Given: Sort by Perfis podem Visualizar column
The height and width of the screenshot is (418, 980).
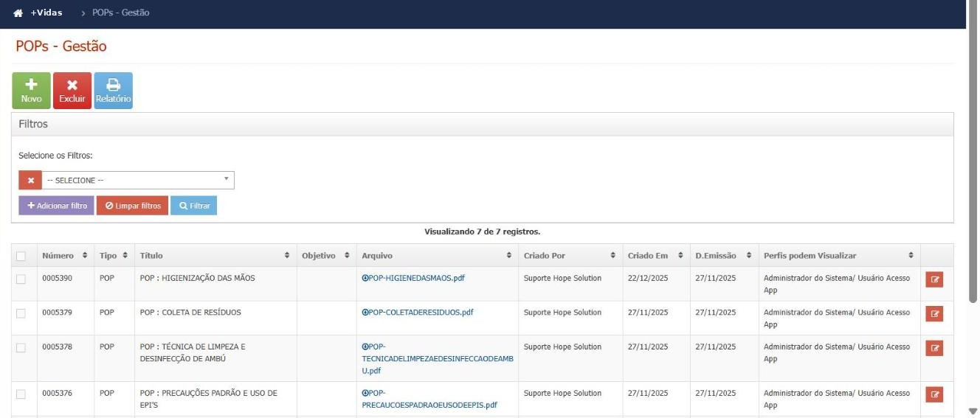Looking at the screenshot, I should [839, 256].
